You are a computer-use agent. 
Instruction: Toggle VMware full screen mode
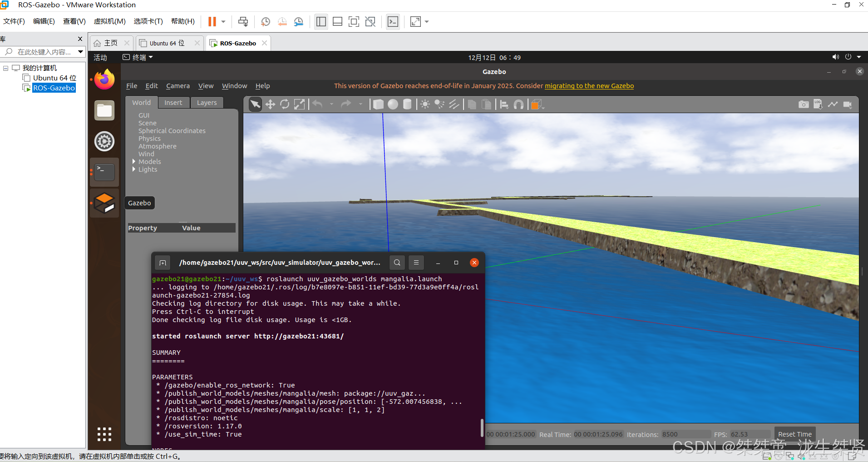[354, 21]
